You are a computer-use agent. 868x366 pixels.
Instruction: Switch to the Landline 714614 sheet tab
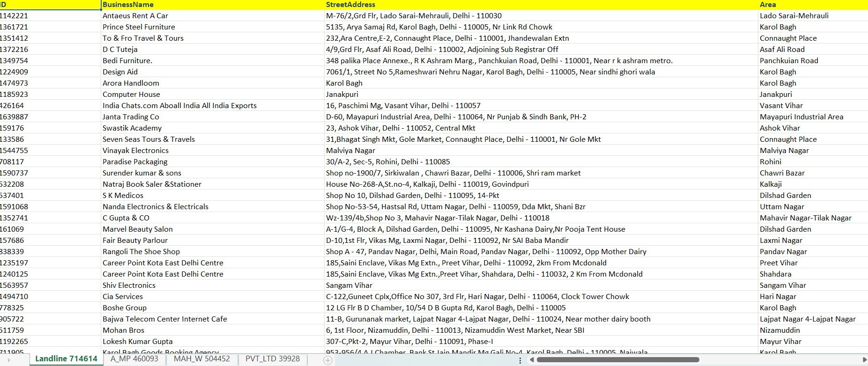(66, 359)
